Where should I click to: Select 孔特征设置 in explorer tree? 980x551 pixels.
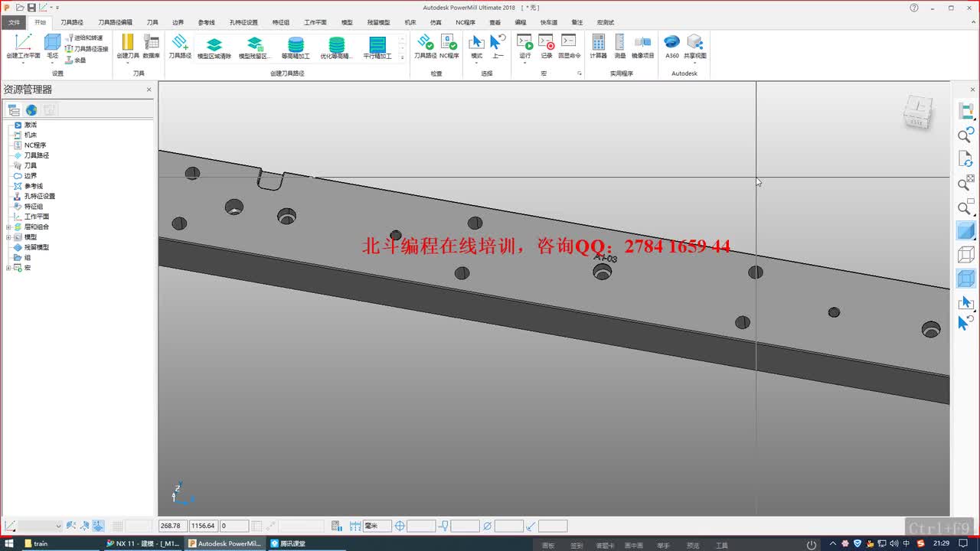pyautogui.click(x=39, y=196)
